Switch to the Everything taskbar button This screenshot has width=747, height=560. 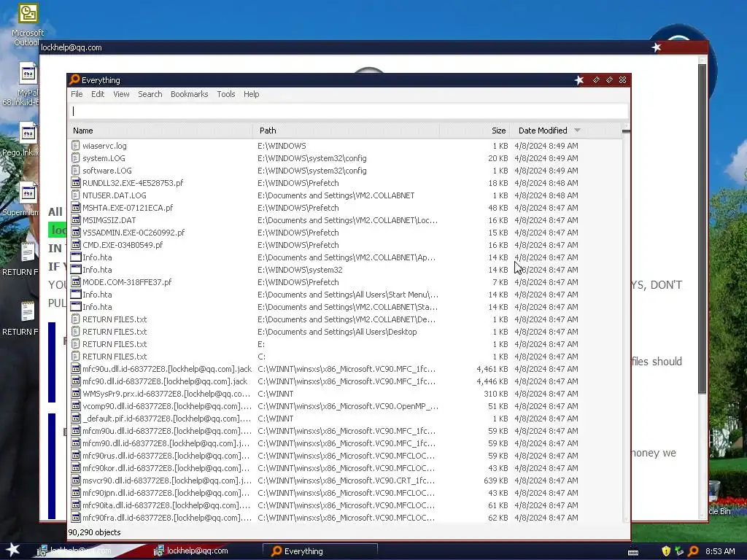pos(320,551)
